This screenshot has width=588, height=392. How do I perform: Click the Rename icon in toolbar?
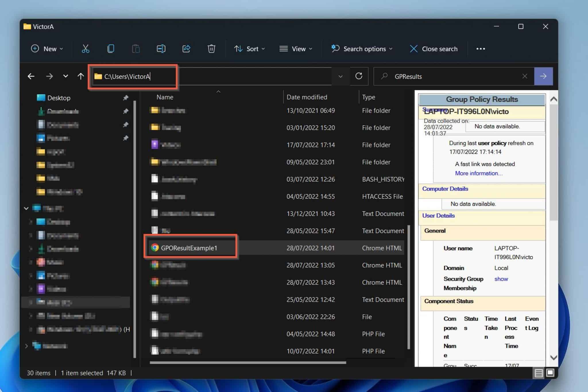(x=161, y=49)
